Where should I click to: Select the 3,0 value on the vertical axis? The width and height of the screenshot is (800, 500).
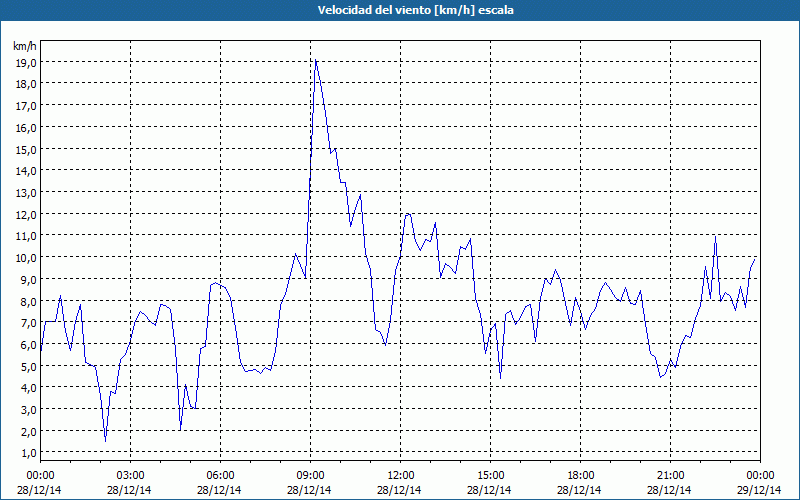[29, 409]
